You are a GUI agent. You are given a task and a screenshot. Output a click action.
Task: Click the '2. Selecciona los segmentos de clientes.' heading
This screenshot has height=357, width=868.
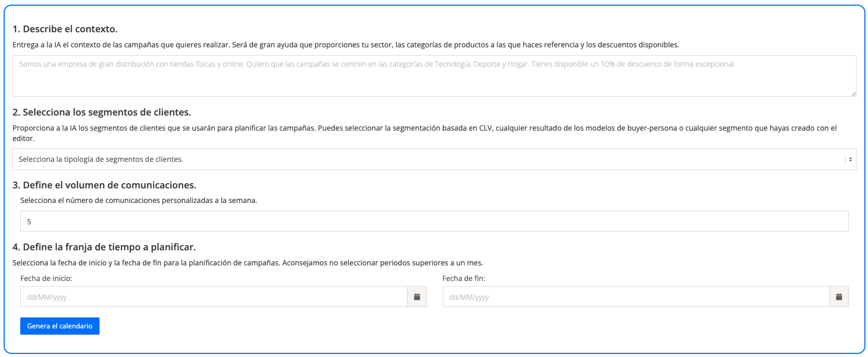click(x=102, y=112)
